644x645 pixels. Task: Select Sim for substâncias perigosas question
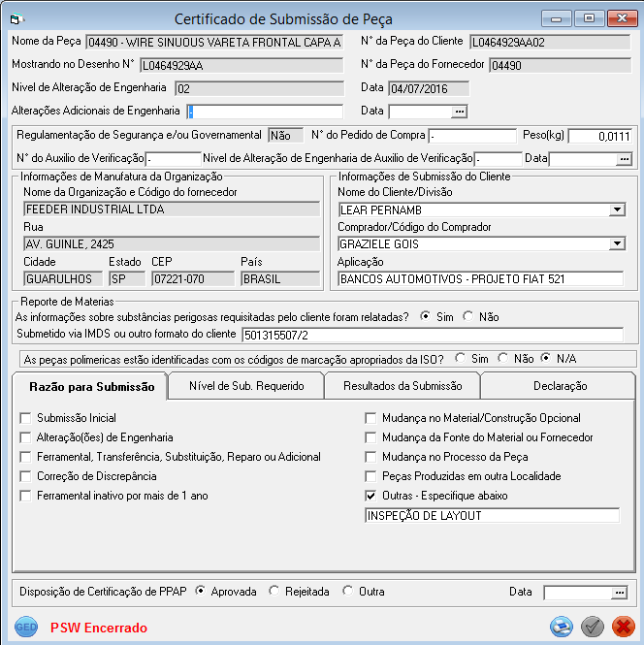coord(425,316)
